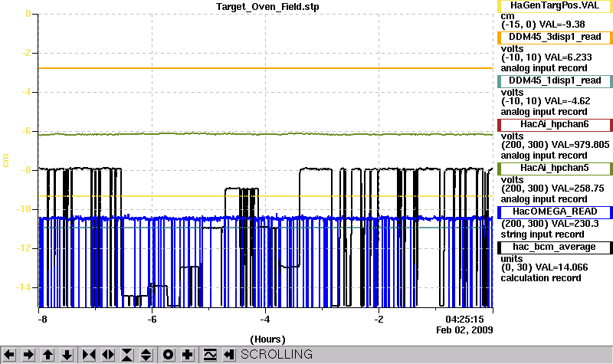Select the HaGenTargPos.VAL curve legend

coord(555,6)
